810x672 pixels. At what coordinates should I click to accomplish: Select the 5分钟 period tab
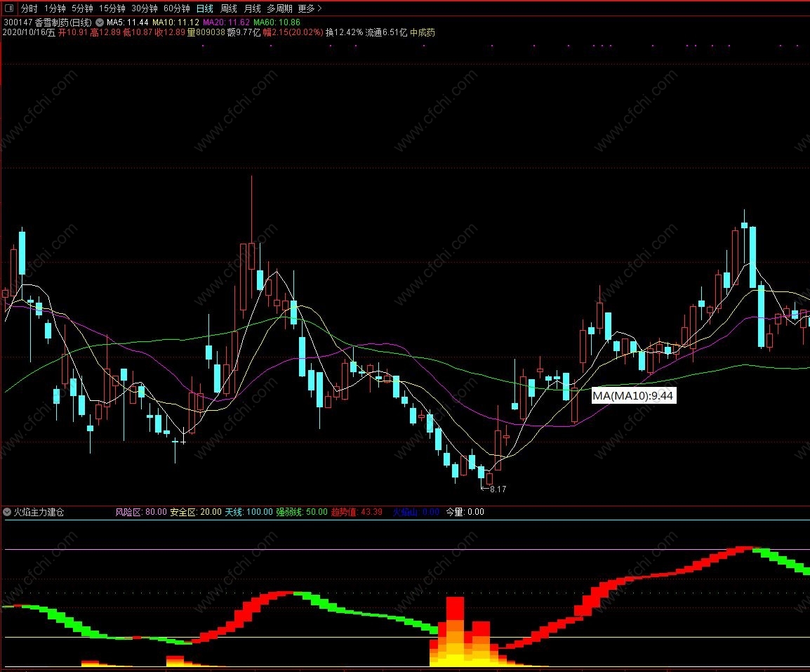(82, 8)
